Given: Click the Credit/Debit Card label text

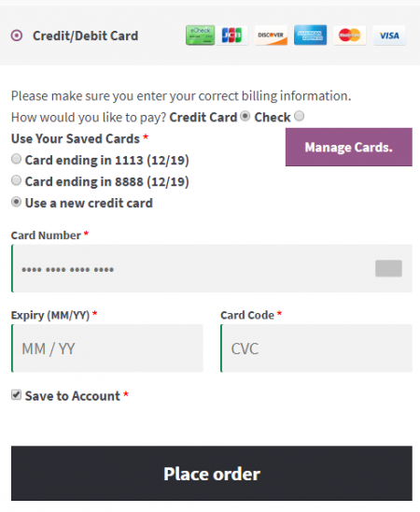Looking at the screenshot, I should [x=86, y=36].
